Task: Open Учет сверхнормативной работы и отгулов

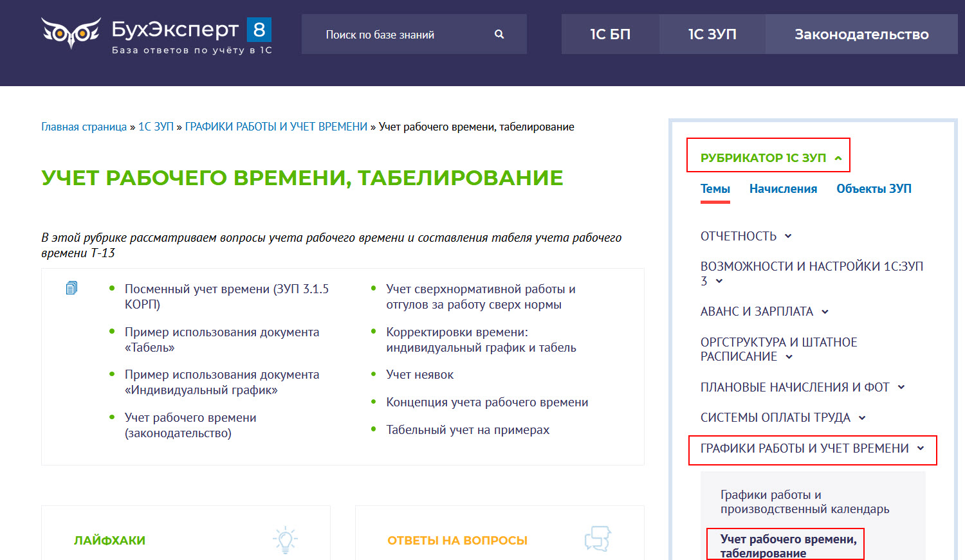Action: click(481, 296)
